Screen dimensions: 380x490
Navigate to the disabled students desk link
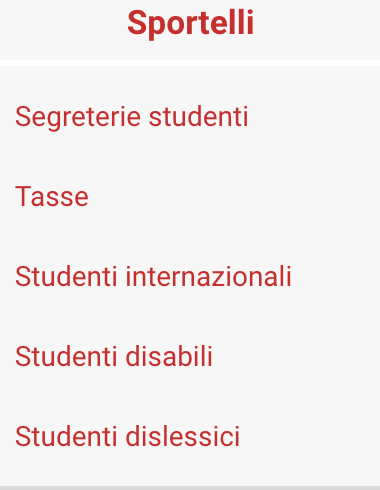point(114,357)
